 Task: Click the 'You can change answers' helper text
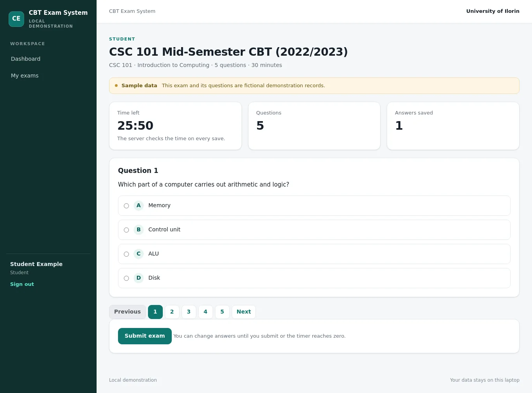259,336
